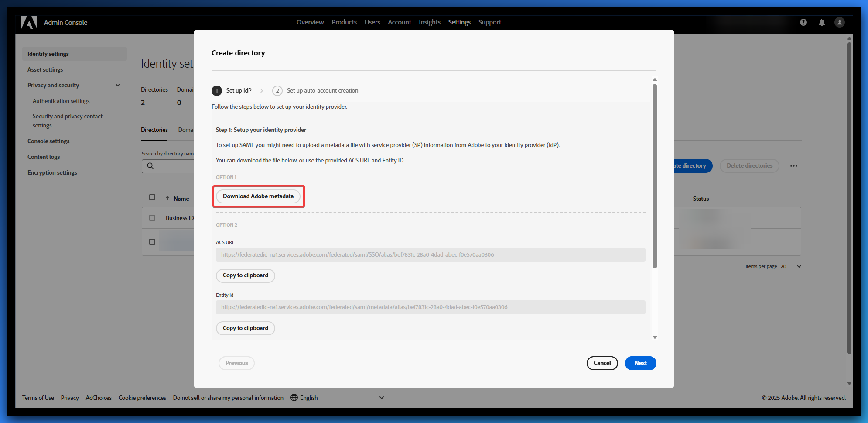The height and width of the screenshot is (423, 868).
Task: Open the three-dot more options menu
Action: click(x=793, y=166)
